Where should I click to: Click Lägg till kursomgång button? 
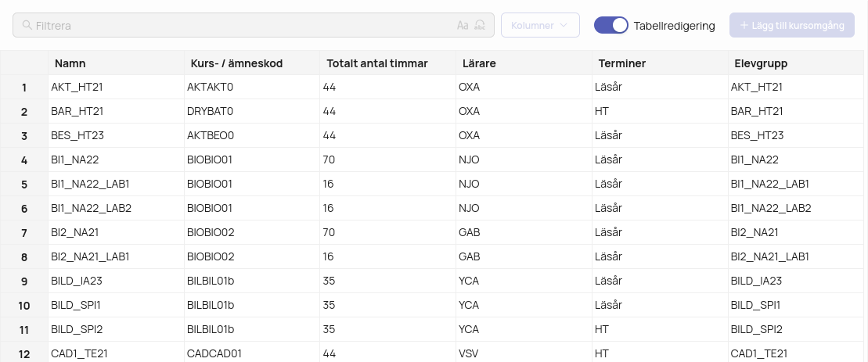coord(791,26)
